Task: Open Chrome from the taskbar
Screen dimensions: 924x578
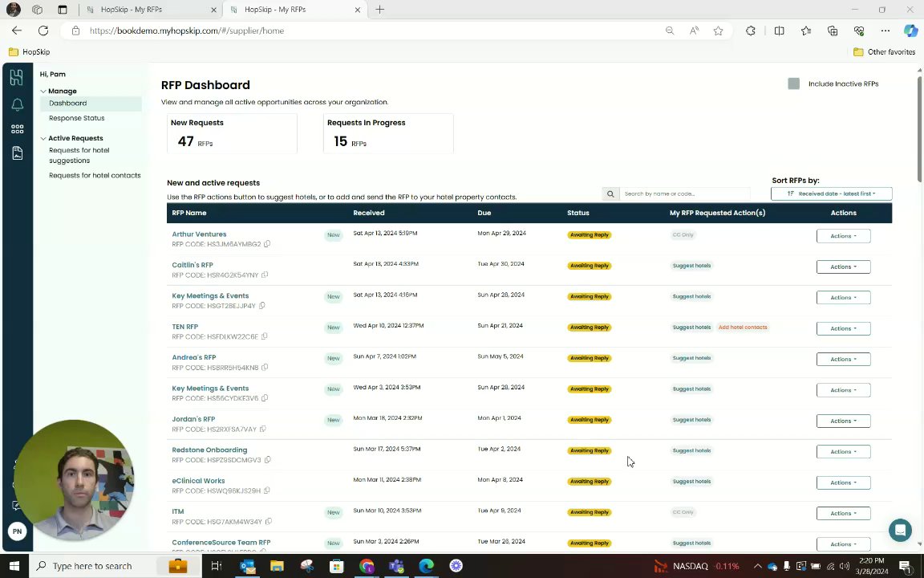Action: [x=367, y=566]
